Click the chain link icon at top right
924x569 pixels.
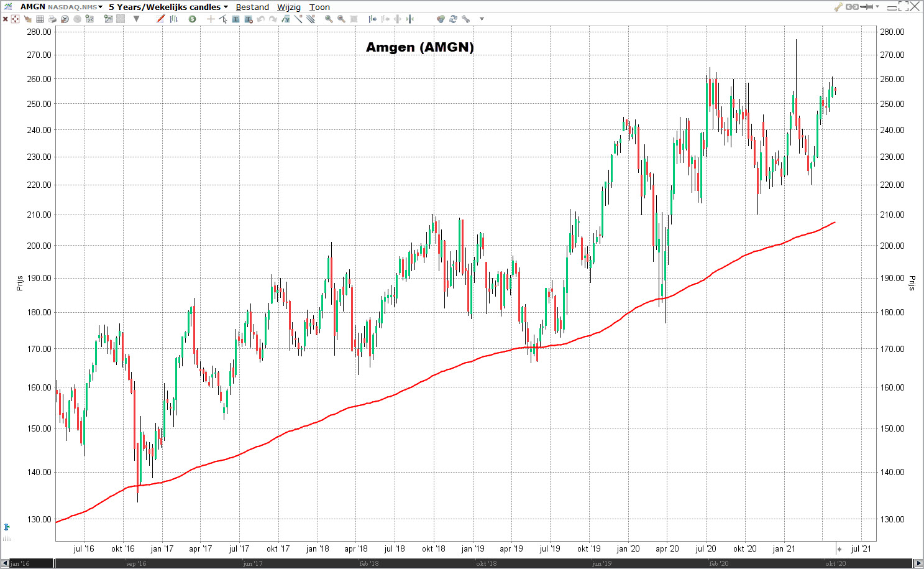pos(852,7)
